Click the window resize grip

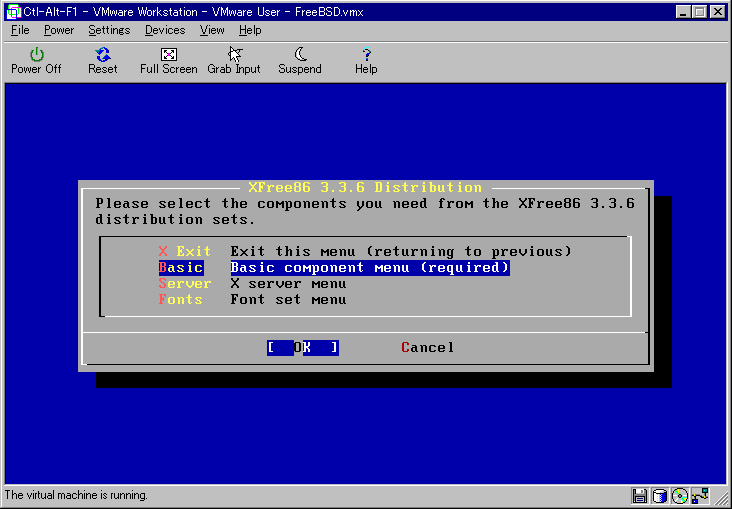coord(721,498)
